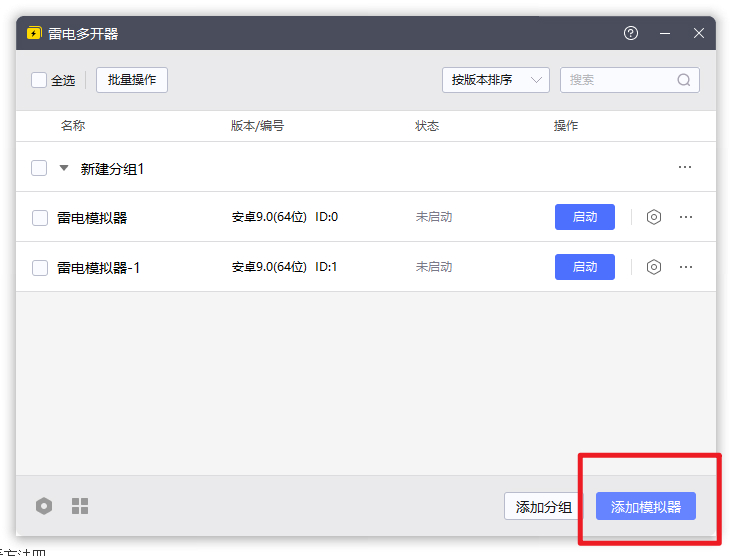The width and height of the screenshot is (736, 556).
Task: Tick the 全选 select-all checkbox
Action: [x=39, y=80]
